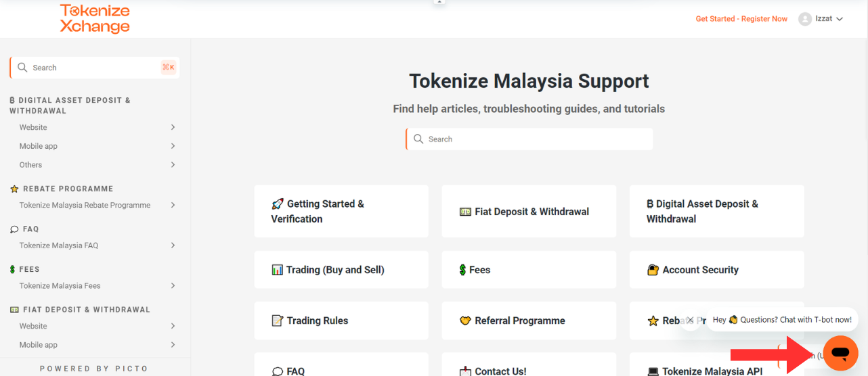Click the chart icon on Trading card
The image size is (868, 376).
coord(277,270)
